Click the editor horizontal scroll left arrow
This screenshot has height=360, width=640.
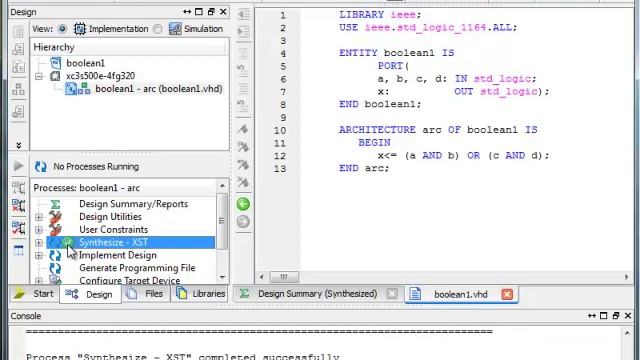click(x=261, y=277)
